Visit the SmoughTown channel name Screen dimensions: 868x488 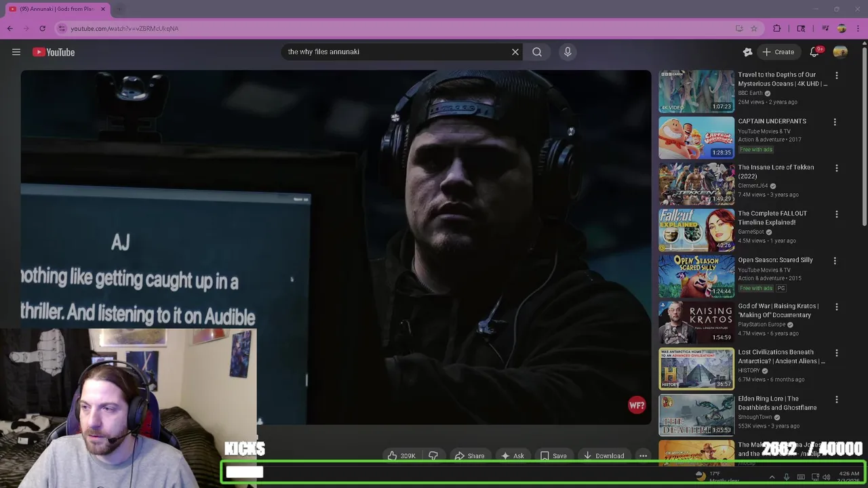coord(755,417)
